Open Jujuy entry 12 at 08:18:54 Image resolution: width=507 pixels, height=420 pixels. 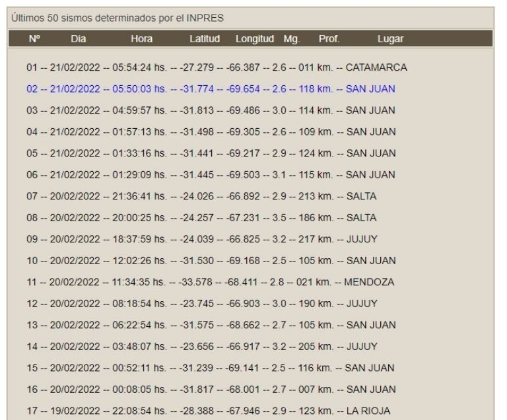[x=201, y=304]
